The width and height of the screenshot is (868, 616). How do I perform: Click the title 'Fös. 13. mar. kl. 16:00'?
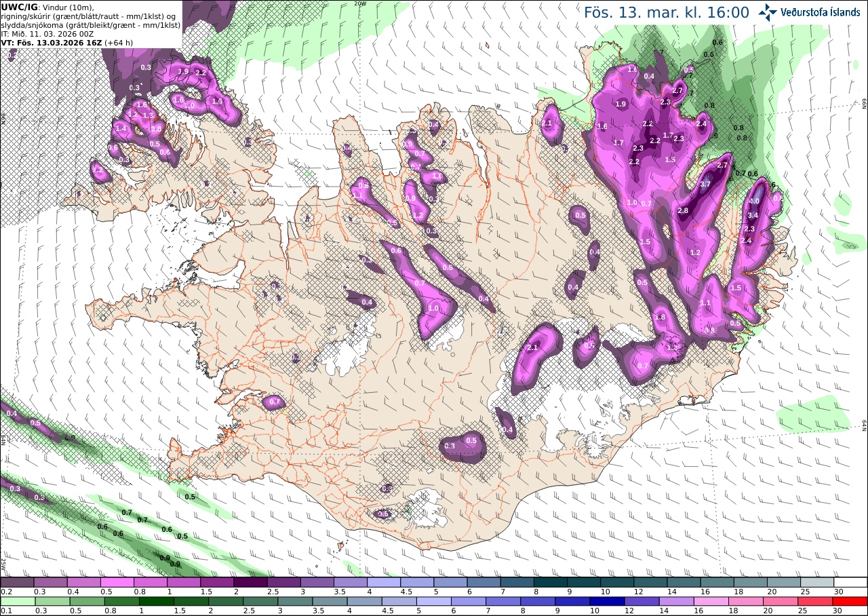click(x=667, y=12)
